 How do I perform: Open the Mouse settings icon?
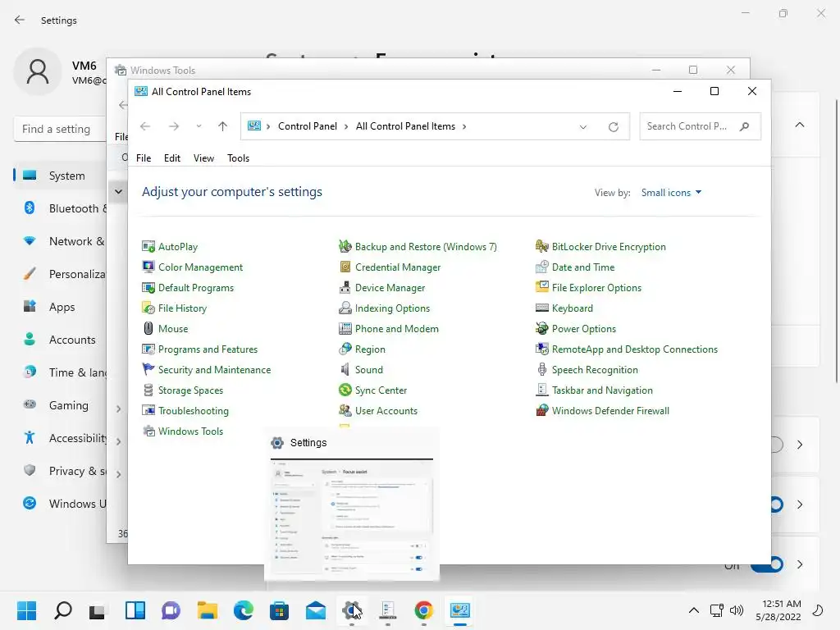(x=148, y=328)
